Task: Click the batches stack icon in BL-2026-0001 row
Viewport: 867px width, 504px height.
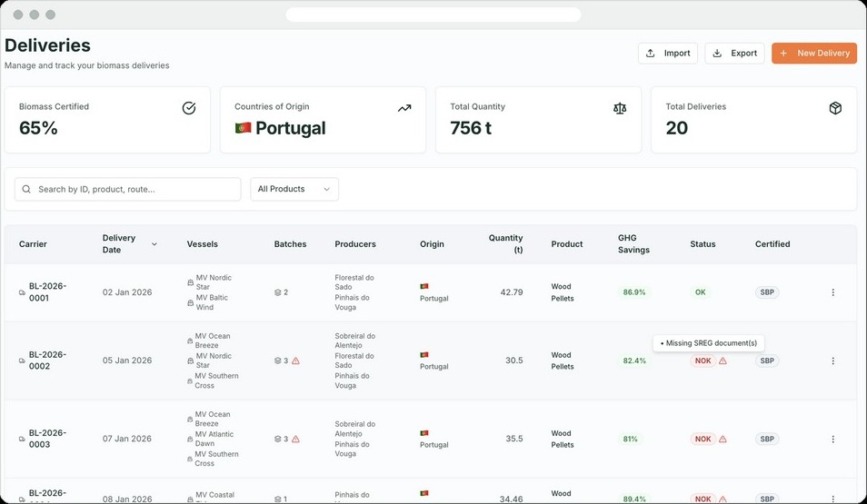Action: tap(277, 292)
